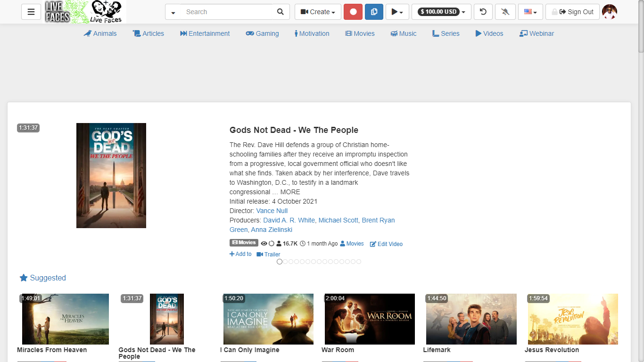The height and width of the screenshot is (362, 644).
Task: Open the language flag dropdown
Action: coord(530,12)
